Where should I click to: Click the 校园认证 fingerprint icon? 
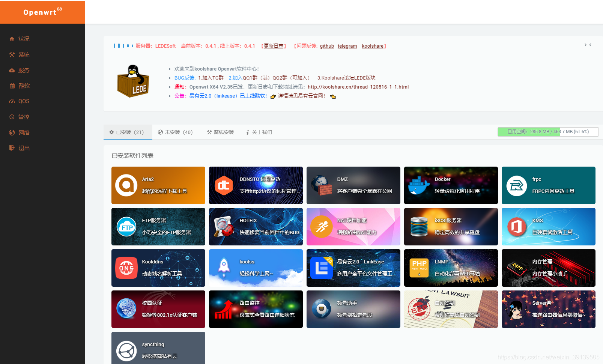point(126,308)
